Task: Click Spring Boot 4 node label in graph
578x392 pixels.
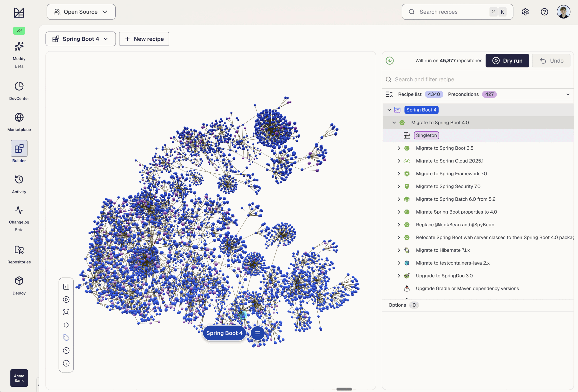Action: [224, 333]
